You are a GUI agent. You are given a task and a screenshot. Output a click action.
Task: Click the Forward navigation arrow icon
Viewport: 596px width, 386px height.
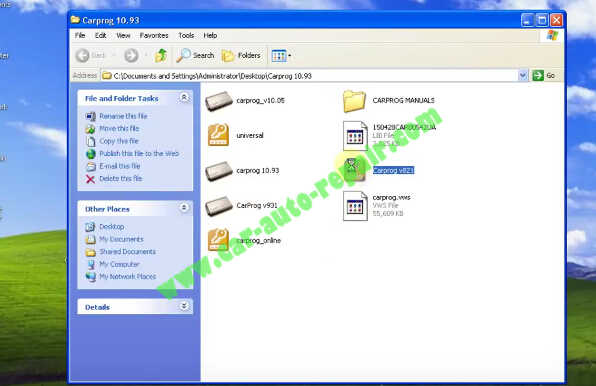click(x=131, y=55)
